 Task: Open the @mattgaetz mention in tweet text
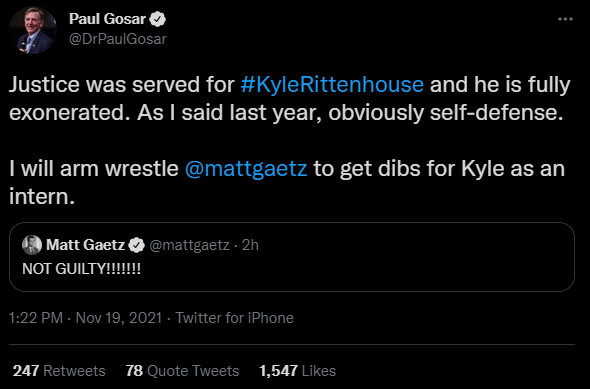(246, 169)
